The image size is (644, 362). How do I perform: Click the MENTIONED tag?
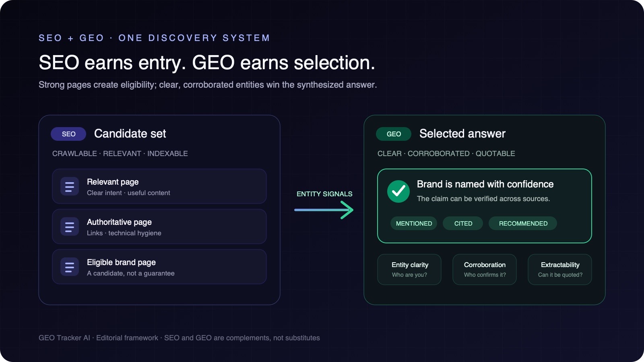tap(414, 223)
